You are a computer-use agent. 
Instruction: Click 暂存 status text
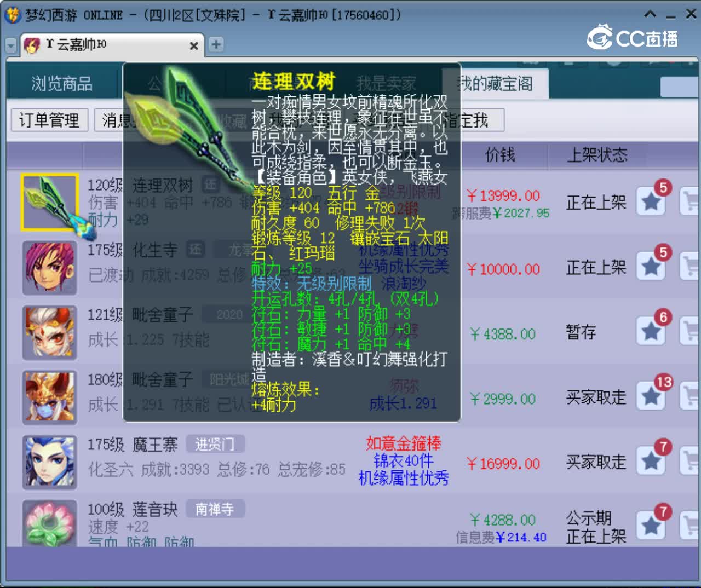581,332
